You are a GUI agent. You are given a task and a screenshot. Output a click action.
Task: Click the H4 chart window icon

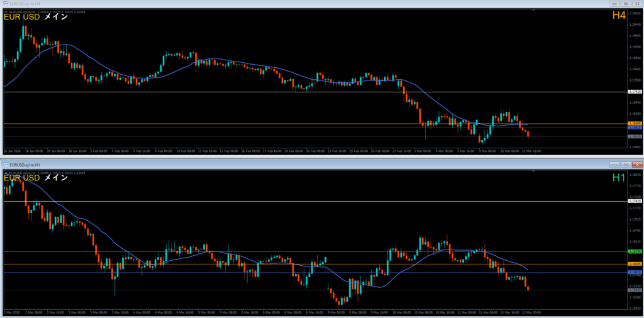pos(5,4)
